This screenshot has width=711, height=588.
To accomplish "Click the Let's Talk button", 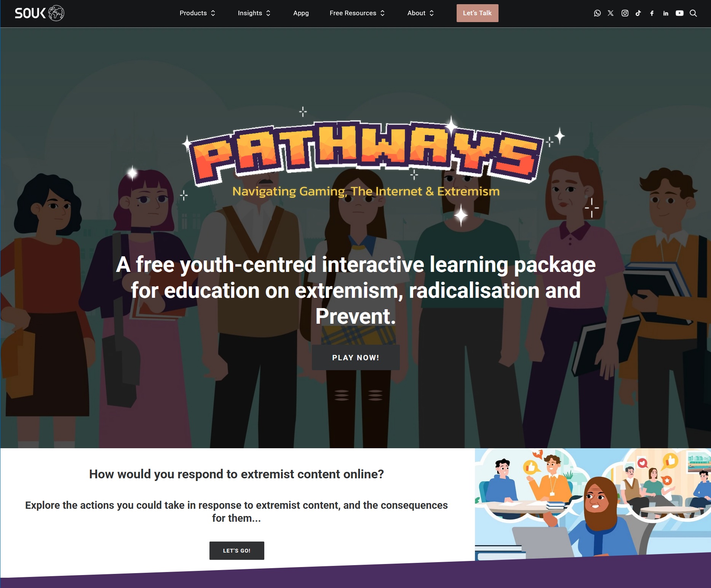I will click(x=477, y=13).
